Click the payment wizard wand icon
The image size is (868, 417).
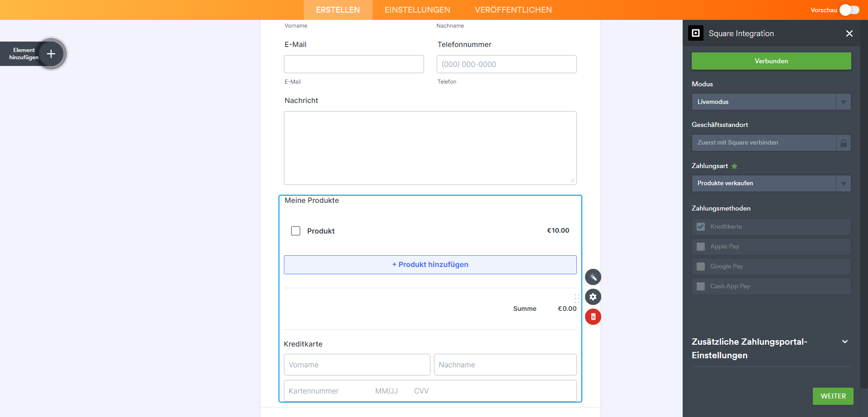click(x=593, y=277)
